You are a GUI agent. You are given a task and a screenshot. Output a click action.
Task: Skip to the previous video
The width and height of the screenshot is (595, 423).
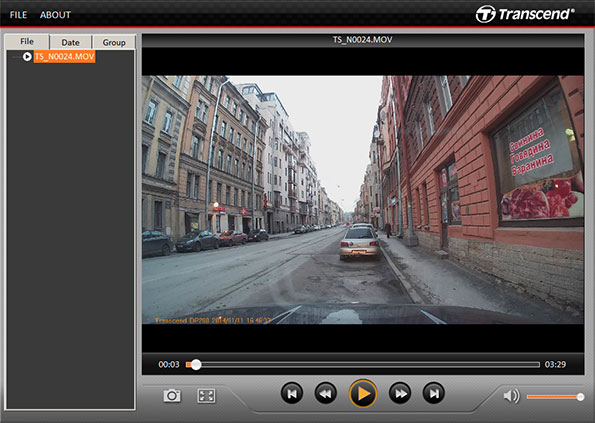click(x=292, y=393)
